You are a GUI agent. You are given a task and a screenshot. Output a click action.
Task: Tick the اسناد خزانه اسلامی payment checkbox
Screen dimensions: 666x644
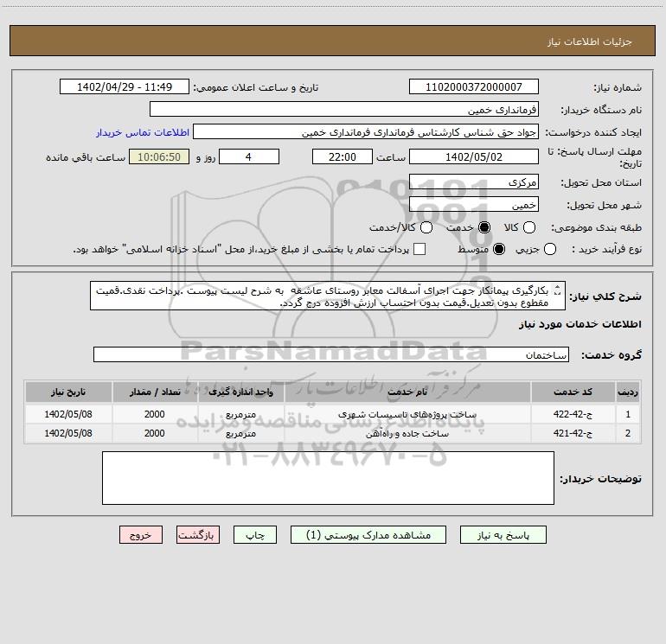pos(419,249)
